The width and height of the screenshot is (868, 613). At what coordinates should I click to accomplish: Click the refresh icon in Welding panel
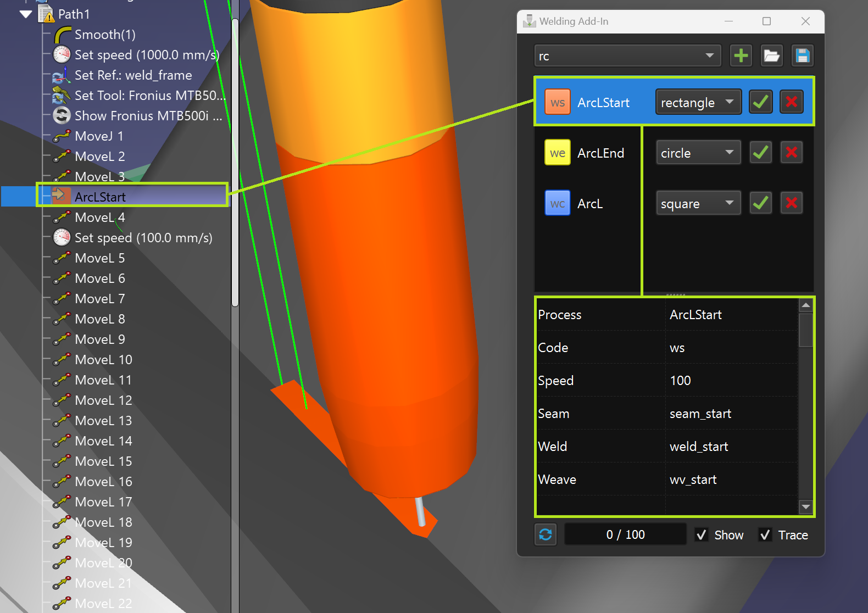(546, 534)
